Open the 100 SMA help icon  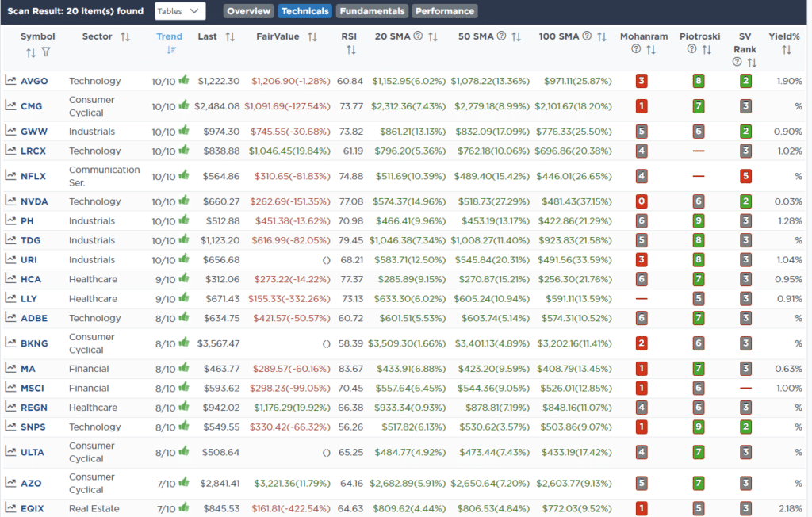(587, 36)
